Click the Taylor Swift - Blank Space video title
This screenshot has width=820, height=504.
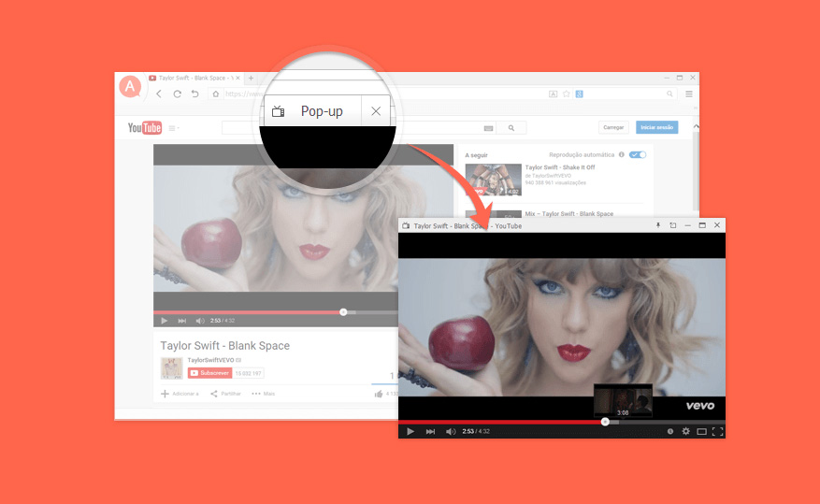click(x=225, y=346)
